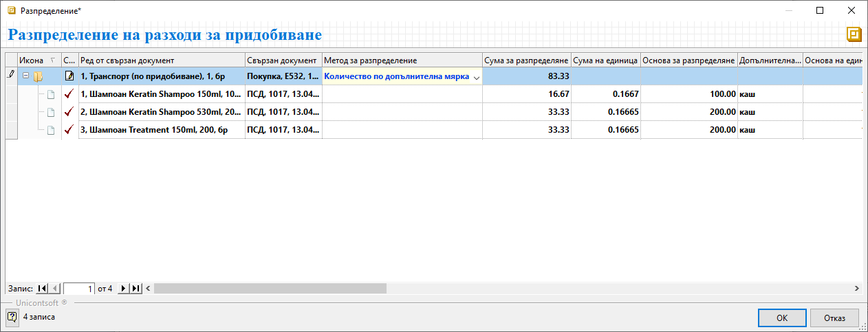Go to the last record
Image resolution: width=868 pixels, height=332 pixels.
135,289
